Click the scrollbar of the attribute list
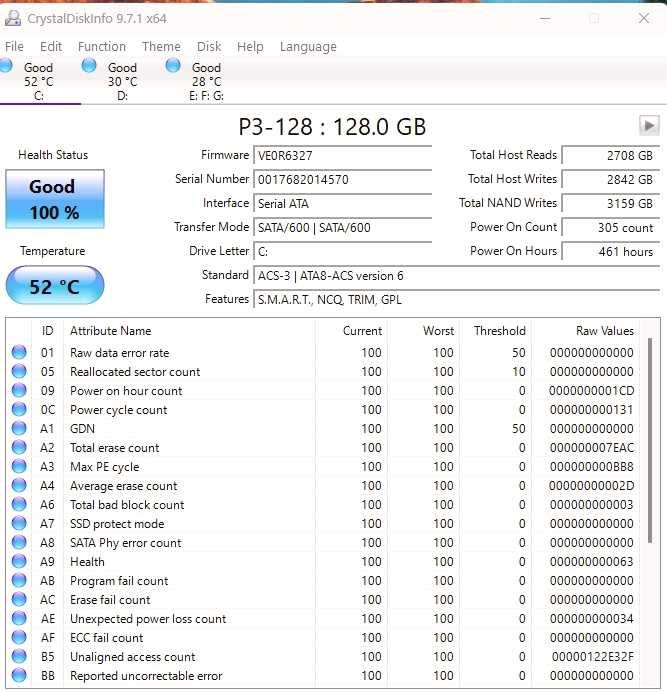Image resolution: width=667 pixels, height=692 pixels. click(x=650, y=440)
